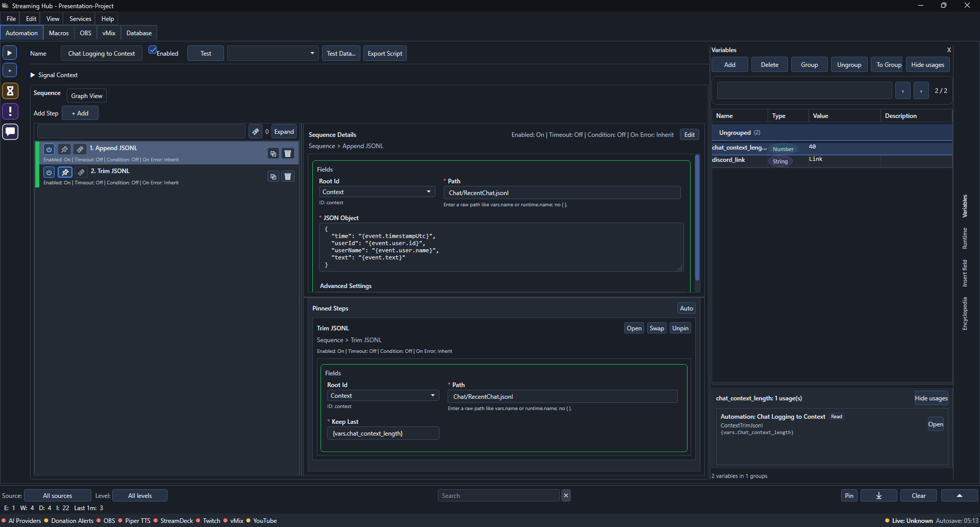
Task: Click tag icon on the Trim JSONL step
Action: pyautogui.click(x=81, y=172)
